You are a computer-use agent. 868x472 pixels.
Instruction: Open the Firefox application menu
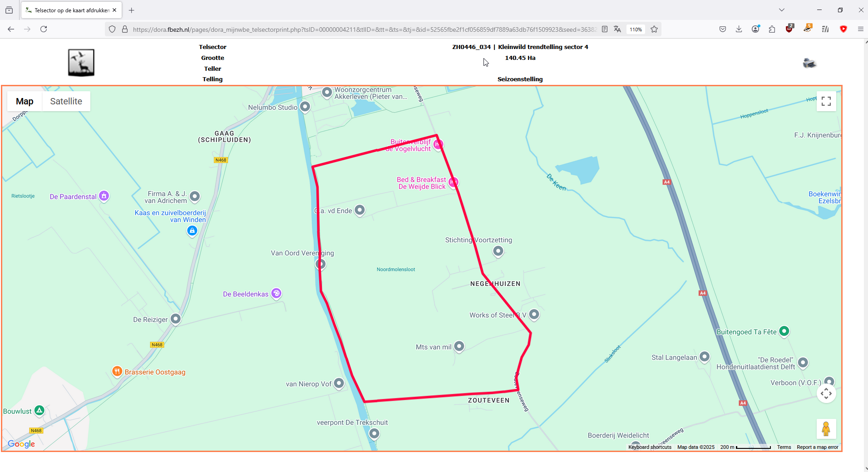861,29
